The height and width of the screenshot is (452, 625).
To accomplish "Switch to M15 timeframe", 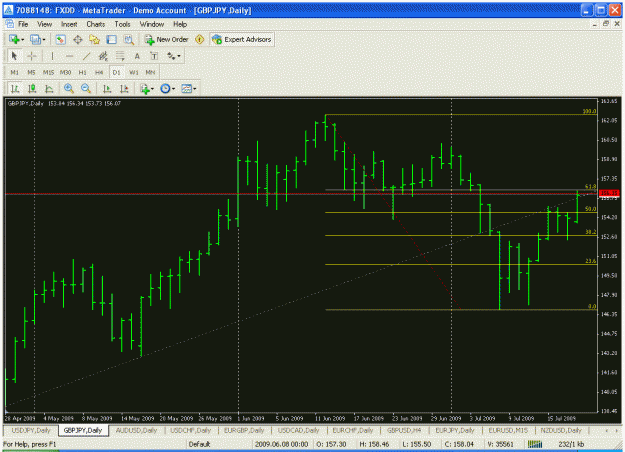I will point(48,73).
